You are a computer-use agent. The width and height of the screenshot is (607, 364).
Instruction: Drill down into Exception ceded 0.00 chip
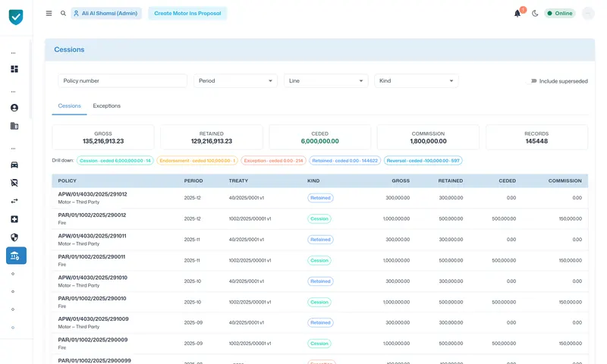click(x=273, y=161)
